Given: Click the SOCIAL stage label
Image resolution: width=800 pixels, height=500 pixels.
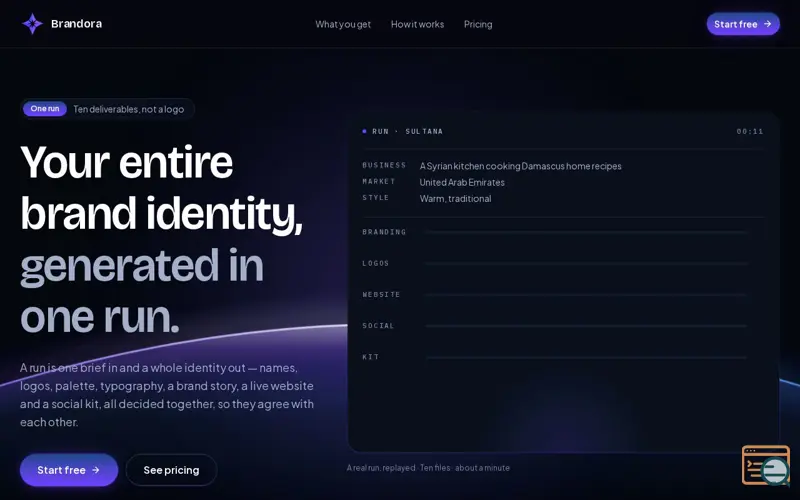Looking at the screenshot, I should coord(378,326).
